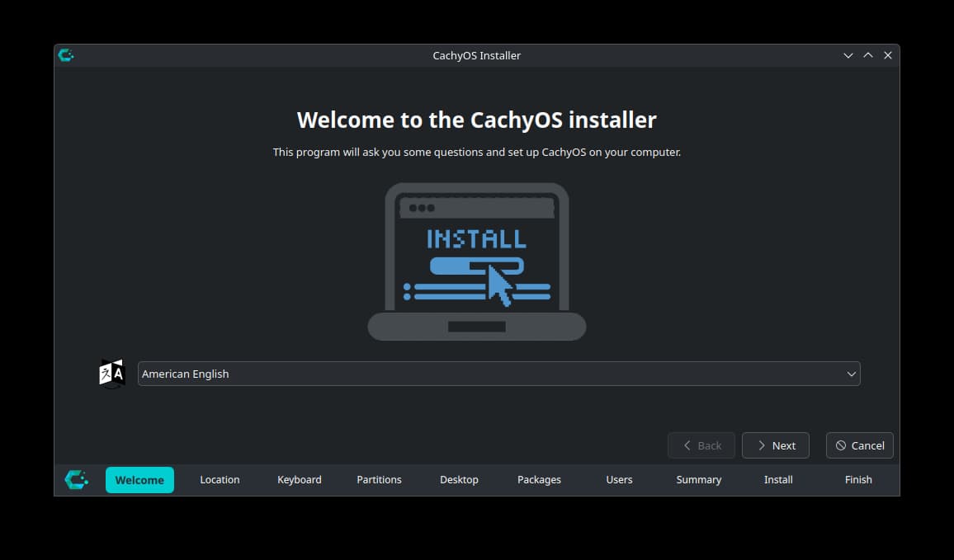Open the Partitions step
Viewport: 954px width, 560px height.
(x=379, y=480)
